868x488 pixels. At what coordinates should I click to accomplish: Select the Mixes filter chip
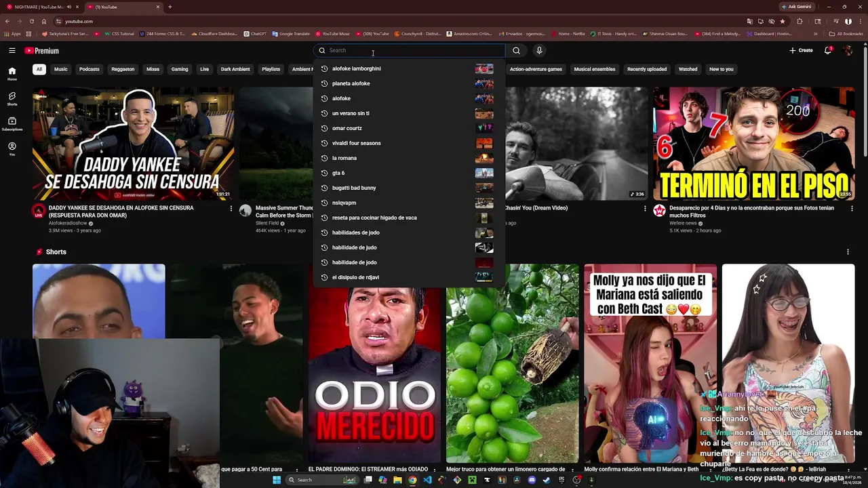click(x=153, y=69)
